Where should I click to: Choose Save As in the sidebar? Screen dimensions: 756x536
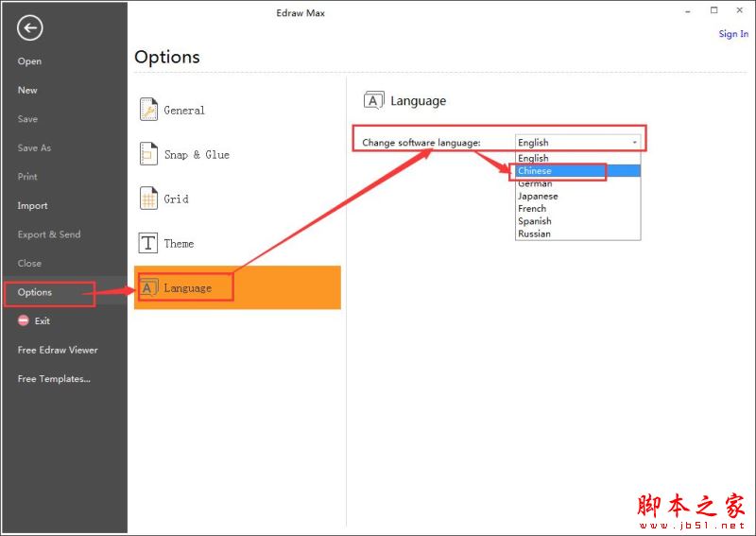(x=34, y=147)
